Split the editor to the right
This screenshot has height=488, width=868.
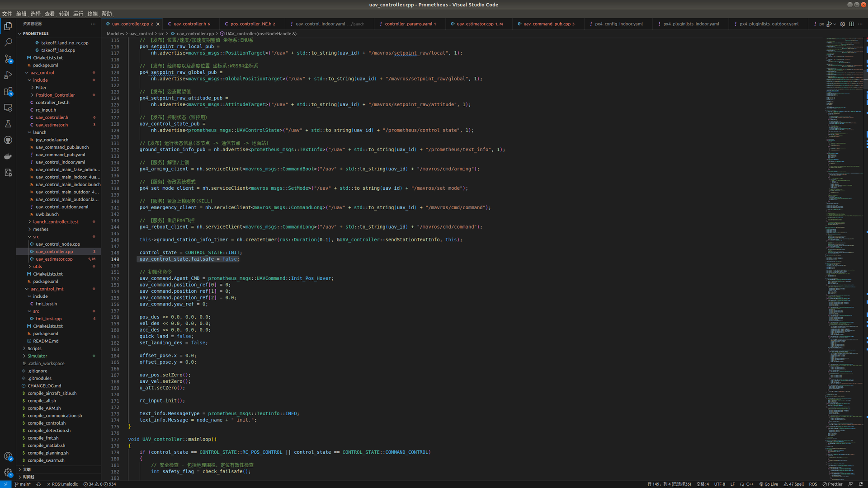pyautogui.click(x=851, y=24)
